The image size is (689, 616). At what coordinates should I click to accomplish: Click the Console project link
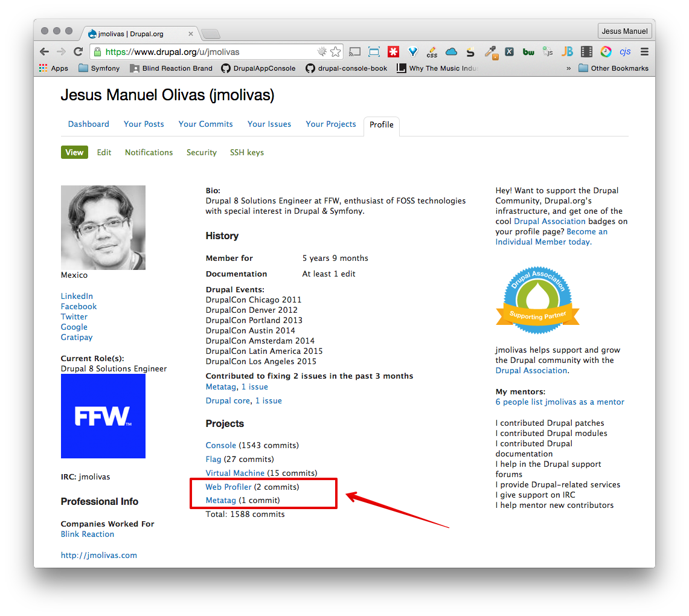pos(220,445)
